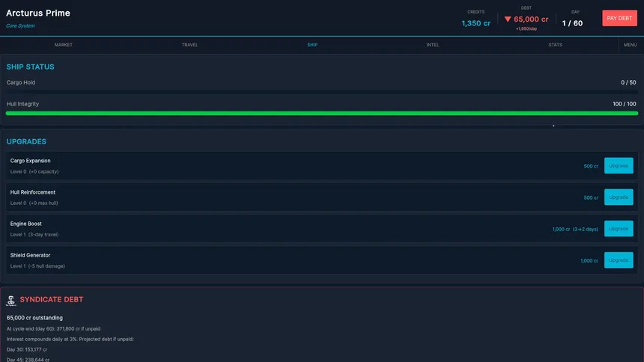Click the 65,000 cr debt amount
This screenshot has width=644, height=362.
pyautogui.click(x=531, y=19)
